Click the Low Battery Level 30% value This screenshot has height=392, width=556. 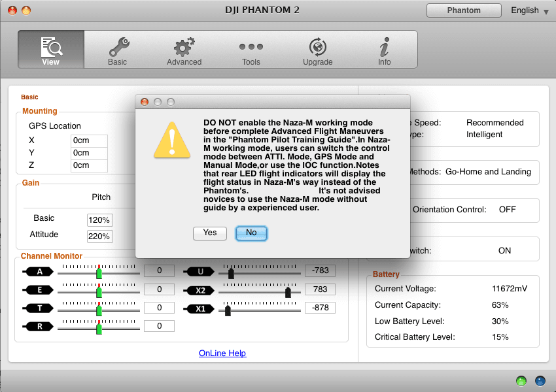(500, 321)
